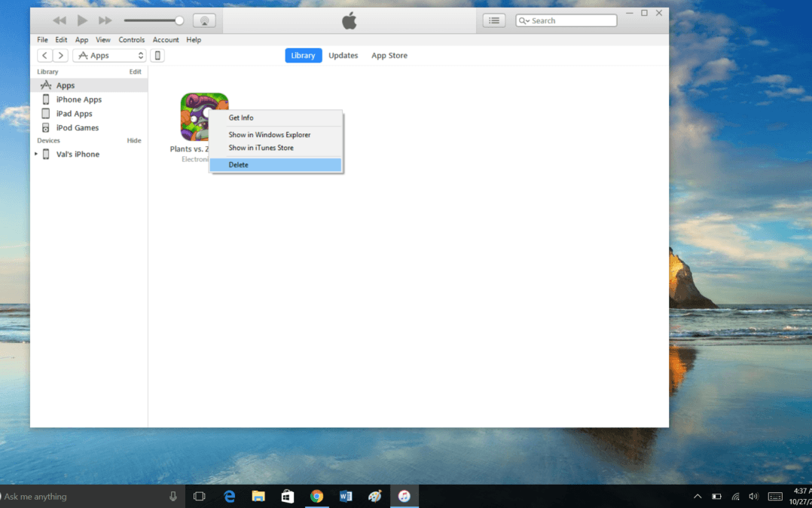This screenshot has width=812, height=508.
Task: Click the volume speaker tray icon
Action: [753, 497]
